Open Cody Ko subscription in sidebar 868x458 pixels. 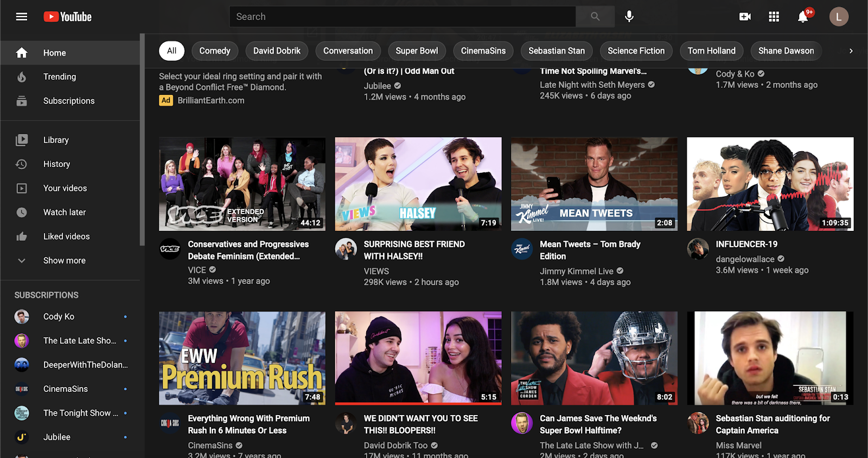(70, 317)
